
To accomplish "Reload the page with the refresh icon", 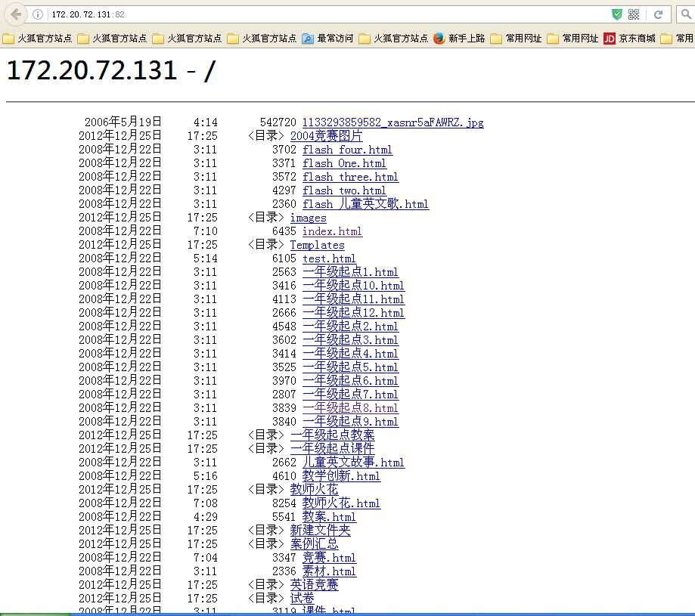I will coord(659,14).
